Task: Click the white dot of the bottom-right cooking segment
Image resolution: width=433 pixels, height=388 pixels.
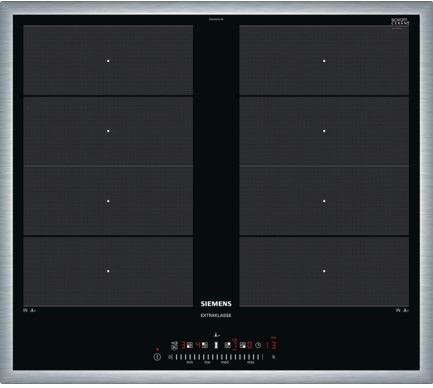Action: pos(324,271)
